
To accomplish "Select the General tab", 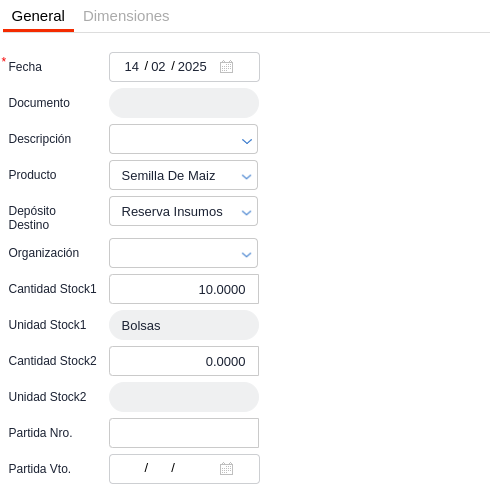I will (x=38, y=16).
